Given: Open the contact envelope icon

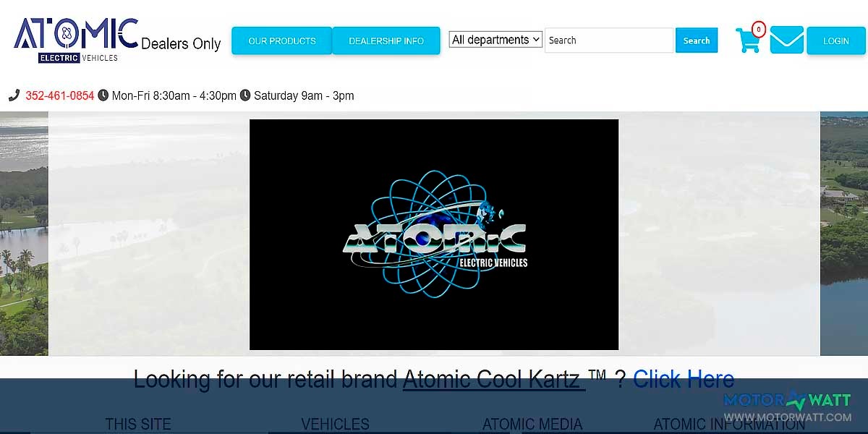Looking at the screenshot, I should click(787, 40).
